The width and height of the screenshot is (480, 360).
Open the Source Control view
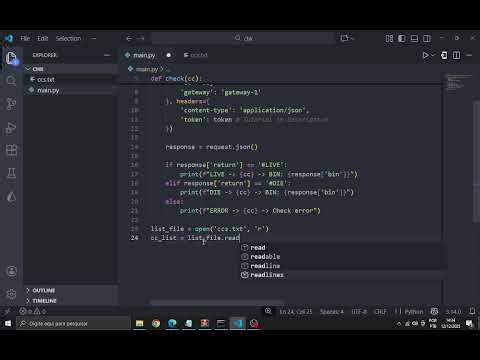coord(11,104)
